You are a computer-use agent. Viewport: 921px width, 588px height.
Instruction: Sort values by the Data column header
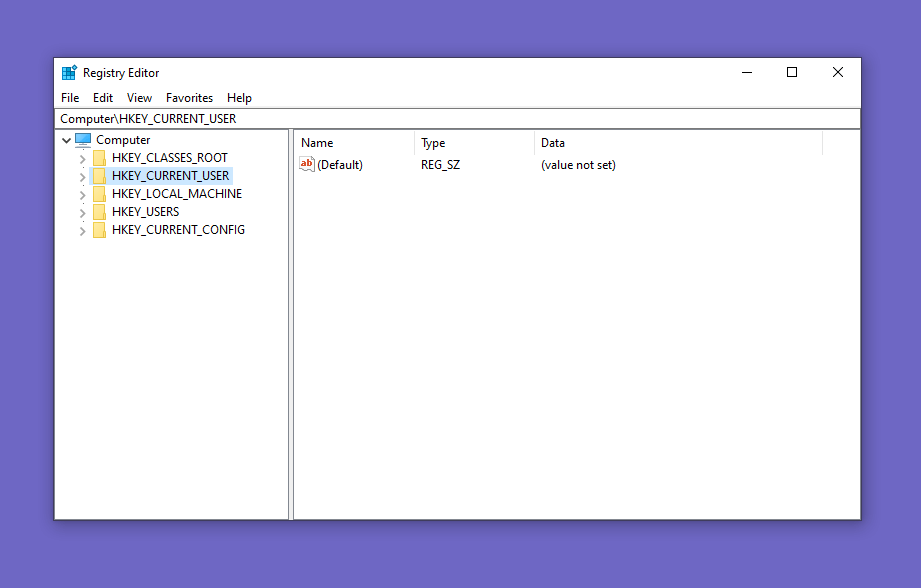coord(678,143)
